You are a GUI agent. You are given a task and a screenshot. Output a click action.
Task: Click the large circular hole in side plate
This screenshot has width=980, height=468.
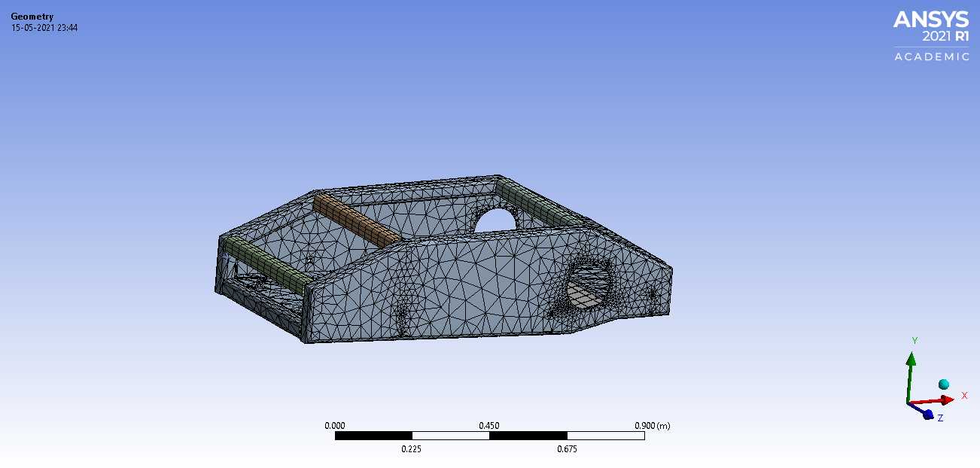point(587,284)
